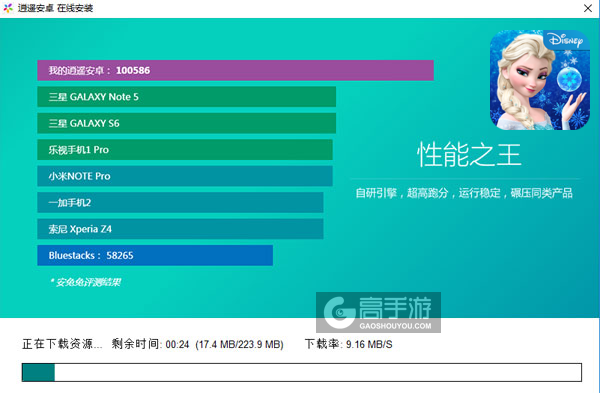Click the installer logo in title bar
Viewport: 600px width, 393px height.
tap(8, 8)
